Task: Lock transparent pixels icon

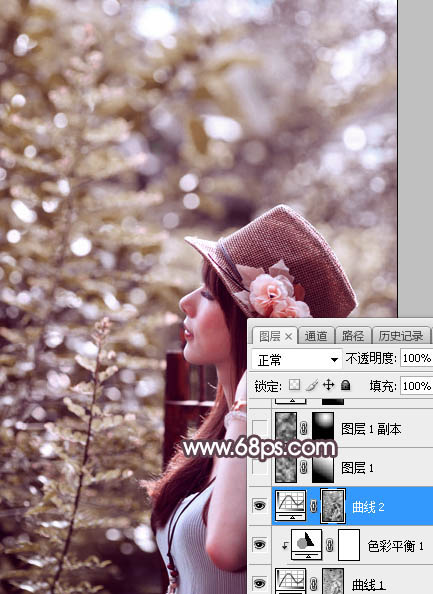Action: [294, 385]
